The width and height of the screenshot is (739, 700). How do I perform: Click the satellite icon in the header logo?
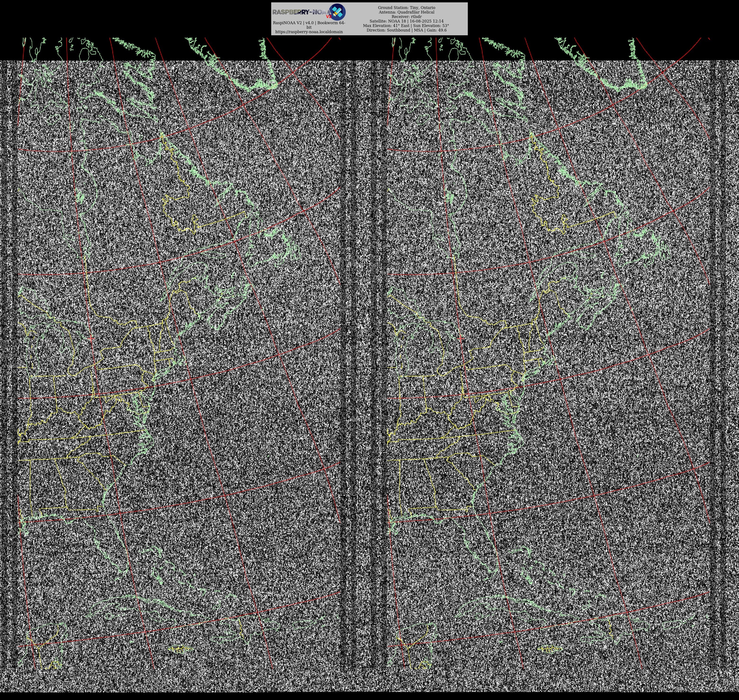click(x=337, y=12)
